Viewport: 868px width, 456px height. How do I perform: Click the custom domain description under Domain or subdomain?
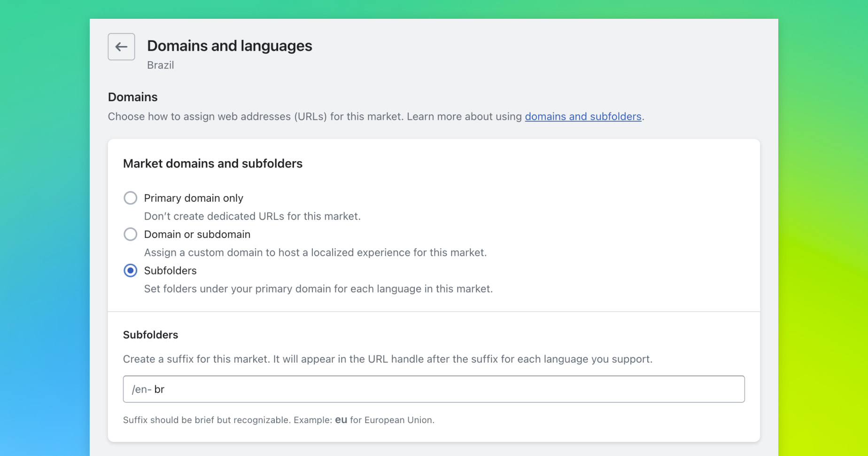click(x=315, y=252)
